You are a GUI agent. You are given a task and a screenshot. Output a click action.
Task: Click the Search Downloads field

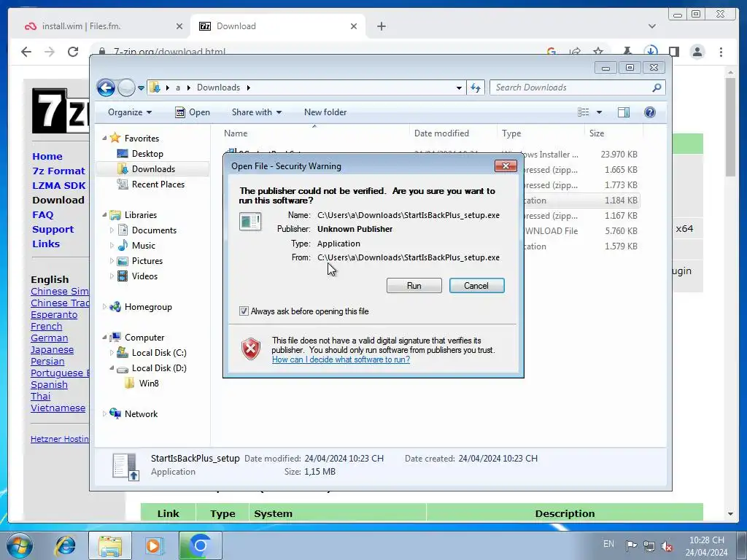(x=570, y=87)
